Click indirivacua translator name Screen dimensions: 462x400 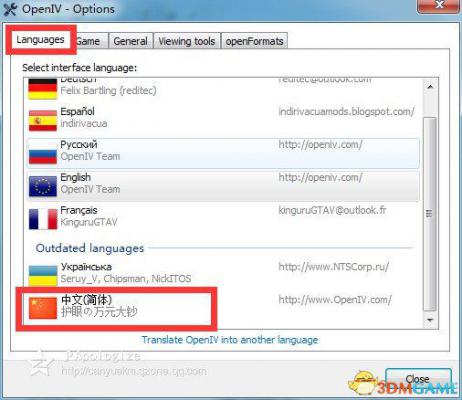pyautogui.click(x=84, y=123)
